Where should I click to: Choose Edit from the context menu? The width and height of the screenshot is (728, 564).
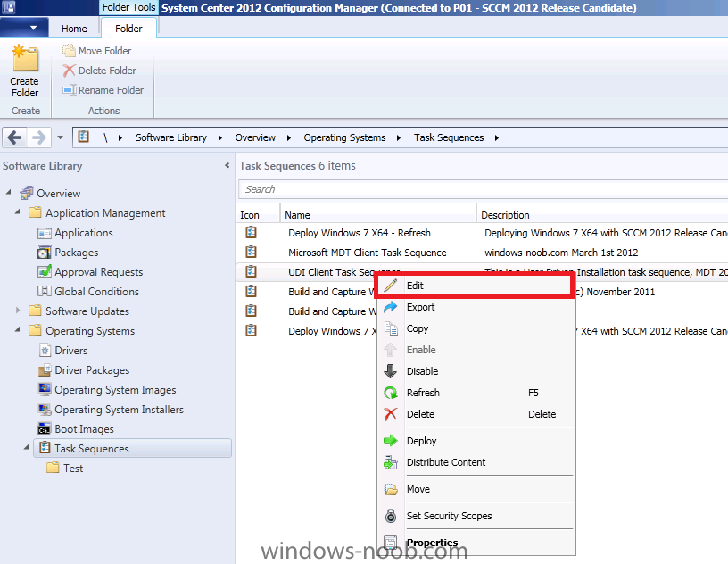474,286
